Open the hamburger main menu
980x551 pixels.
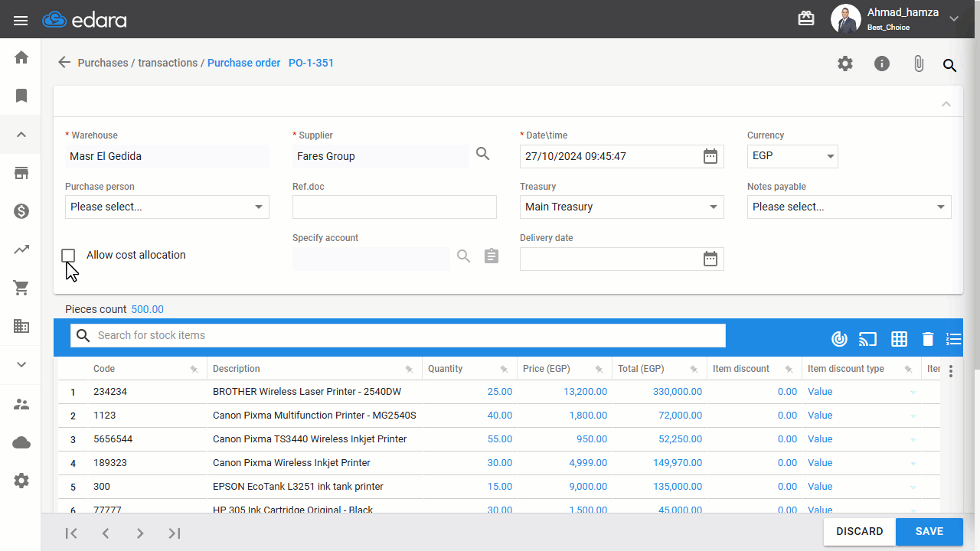pyautogui.click(x=21, y=20)
